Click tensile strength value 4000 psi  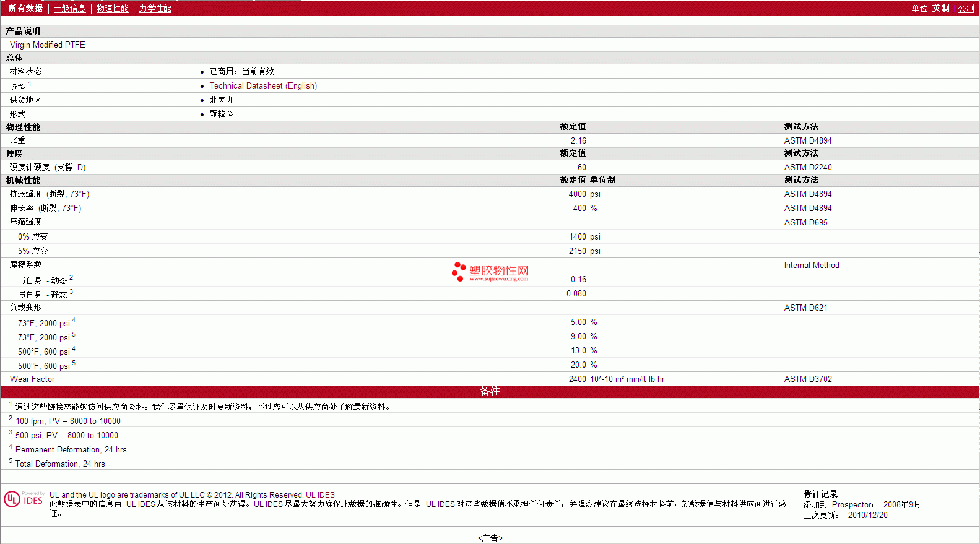pyautogui.click(x=584, y=194)
